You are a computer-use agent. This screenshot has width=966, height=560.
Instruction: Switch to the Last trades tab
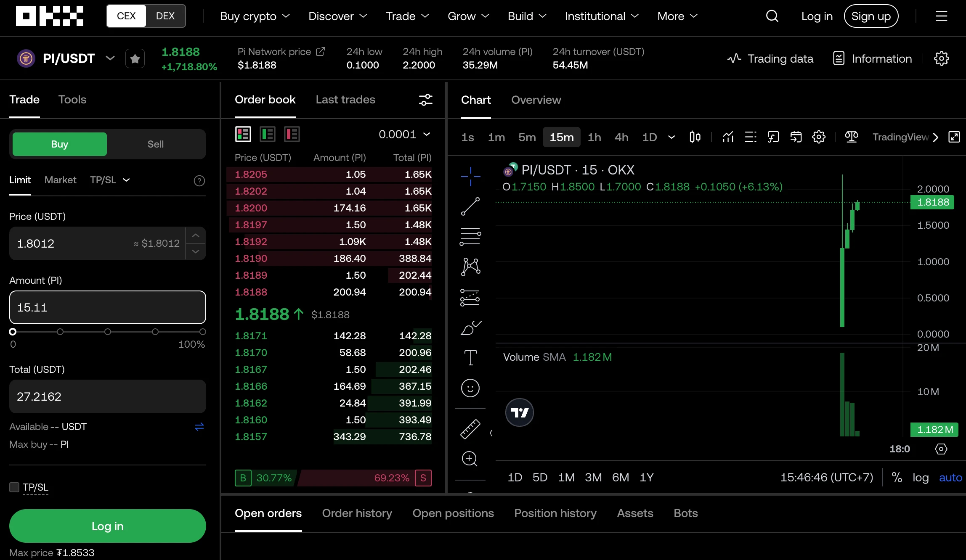(x=345, y=100)
